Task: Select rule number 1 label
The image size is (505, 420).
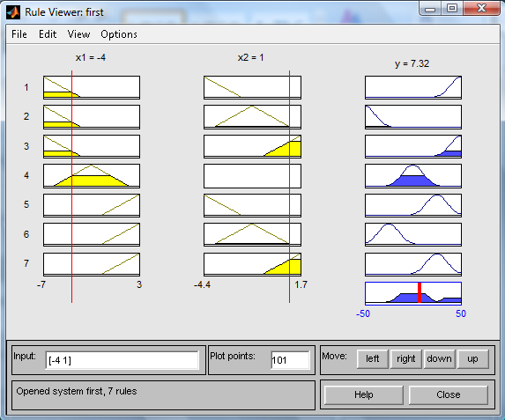Action: [26, 87]
